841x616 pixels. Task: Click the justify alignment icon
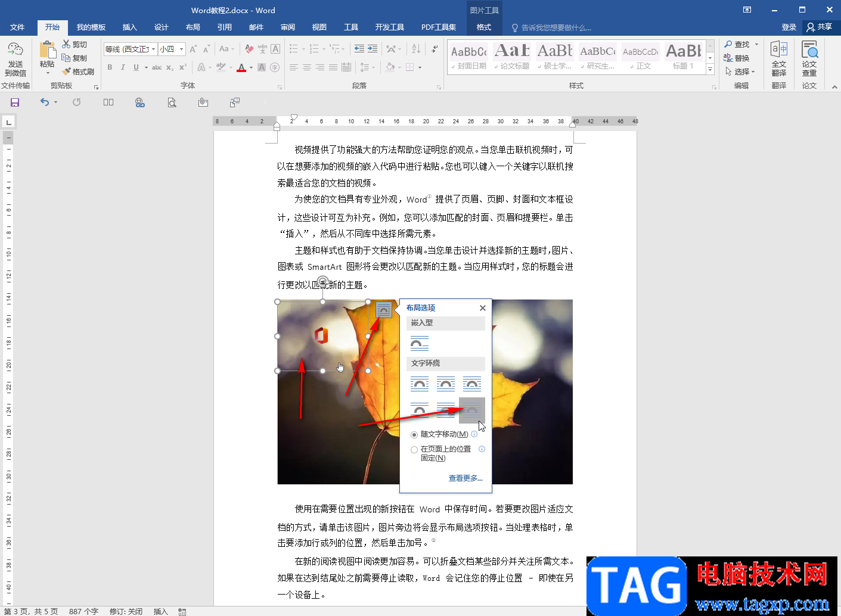[333, 67]
